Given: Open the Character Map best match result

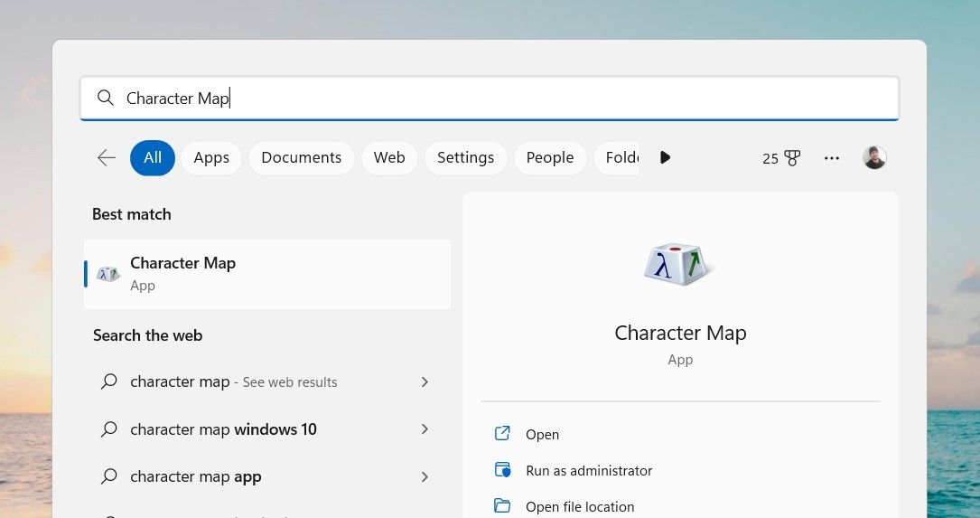Looking at the screenshot, I should click(x=267, y=274).
